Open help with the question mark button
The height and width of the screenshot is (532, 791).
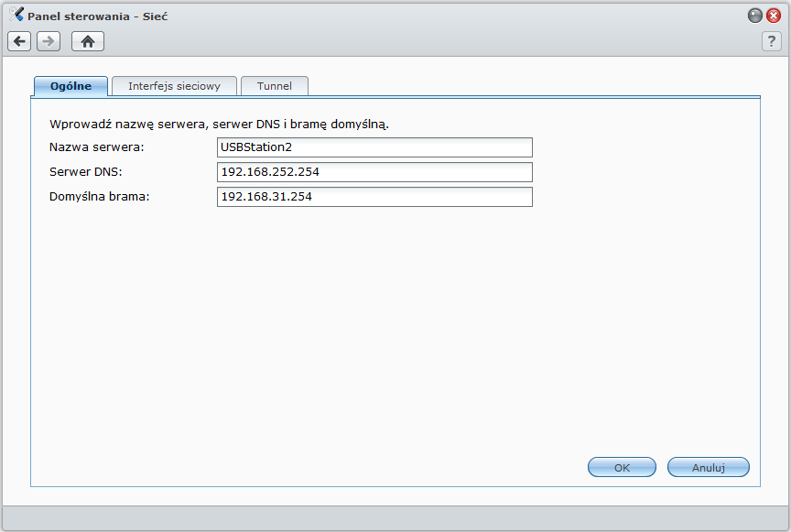click(x=772, y=41)
